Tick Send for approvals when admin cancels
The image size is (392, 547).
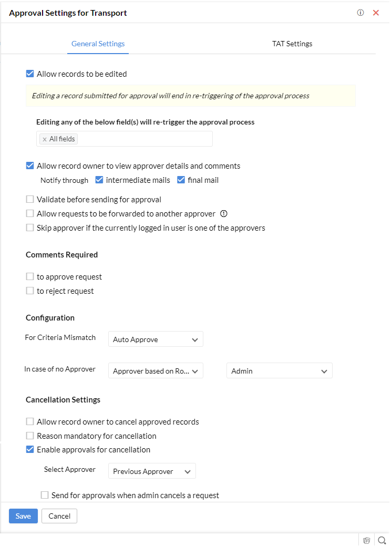(x=45, y=495)
